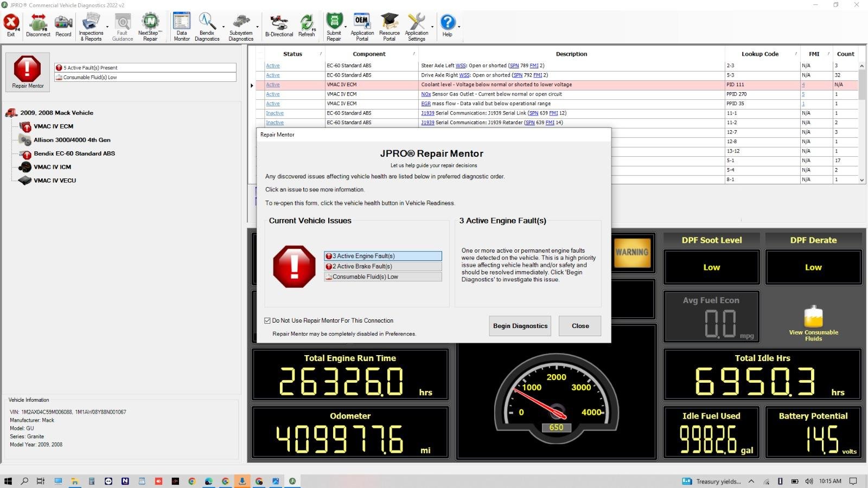Open Bendix Diagnostics
868x488 pixels.
(x=207, y=27)
